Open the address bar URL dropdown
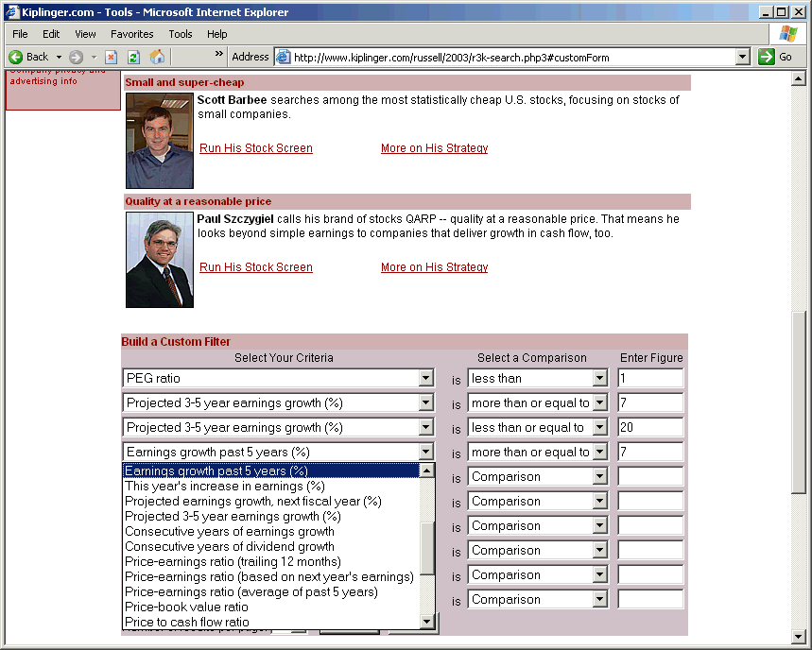The image size is (812, 650). click(x=742, y=57)
